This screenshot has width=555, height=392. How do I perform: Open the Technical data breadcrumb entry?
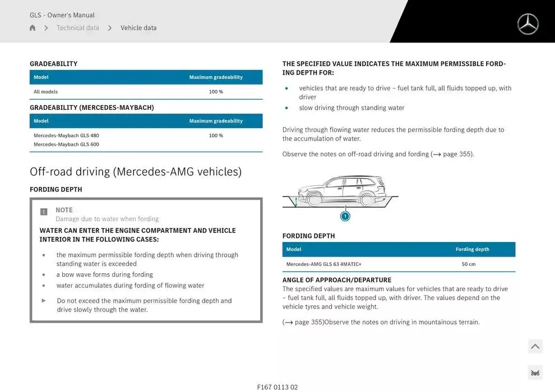[77, 27]
